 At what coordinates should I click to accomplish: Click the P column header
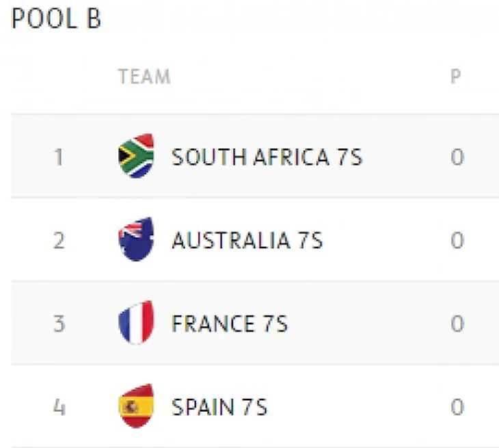click(x=456, y=76)
